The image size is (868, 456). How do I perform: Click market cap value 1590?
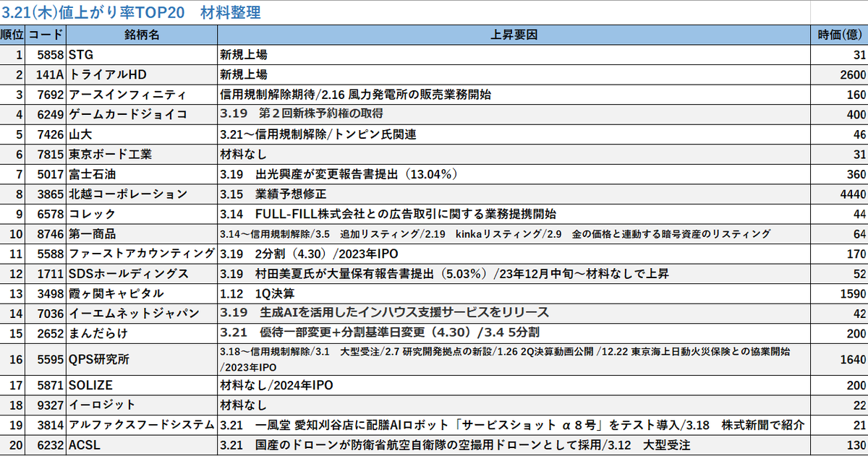(x=838, y=293)
